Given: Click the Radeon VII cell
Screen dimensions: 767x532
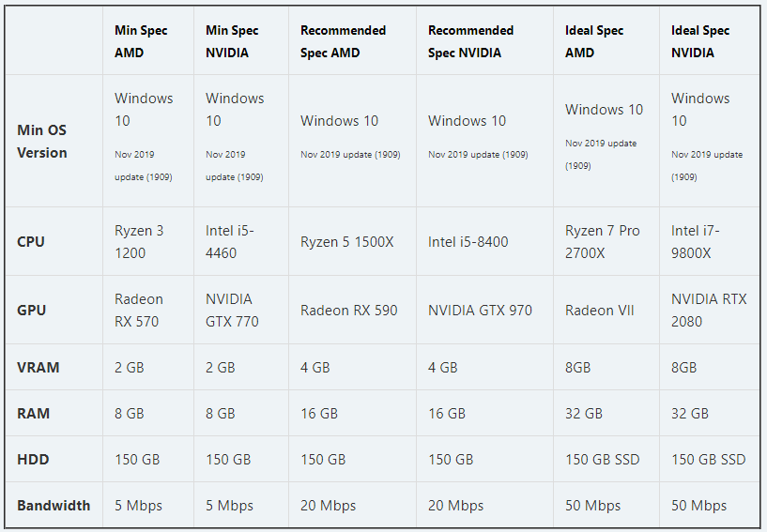Looking at the screenshot, I should [599, 311].
